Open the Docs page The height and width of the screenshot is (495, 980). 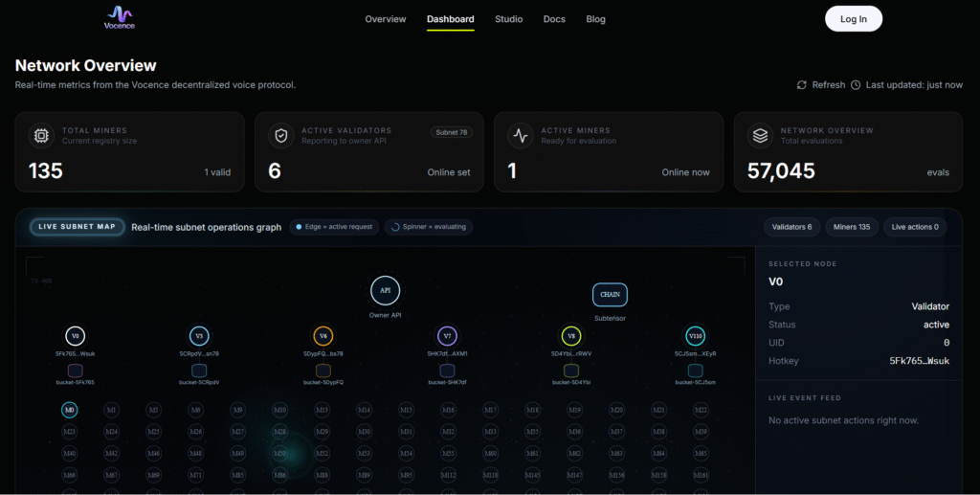click(554, 19)
